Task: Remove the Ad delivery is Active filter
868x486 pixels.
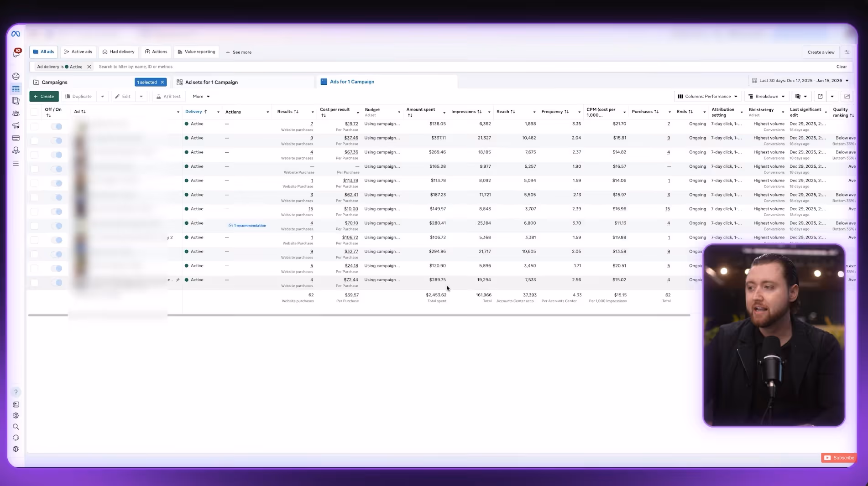Action: click(89, 67)
